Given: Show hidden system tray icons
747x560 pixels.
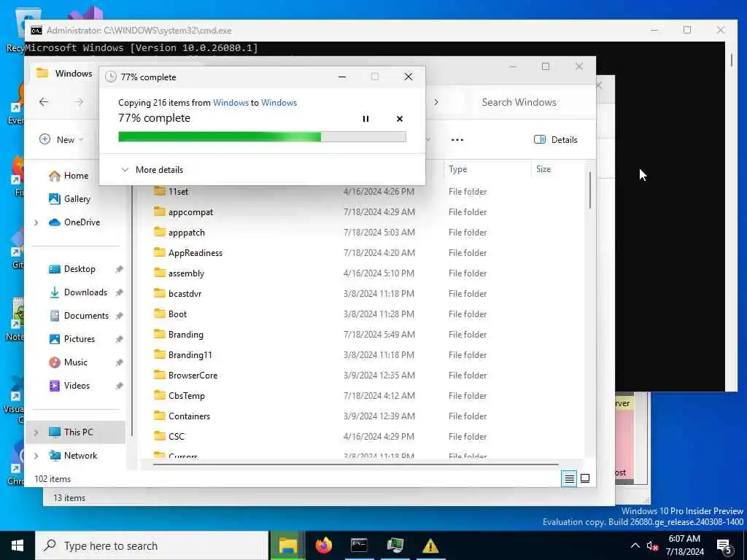Looking at the screenshot, I should coord(635,545).
